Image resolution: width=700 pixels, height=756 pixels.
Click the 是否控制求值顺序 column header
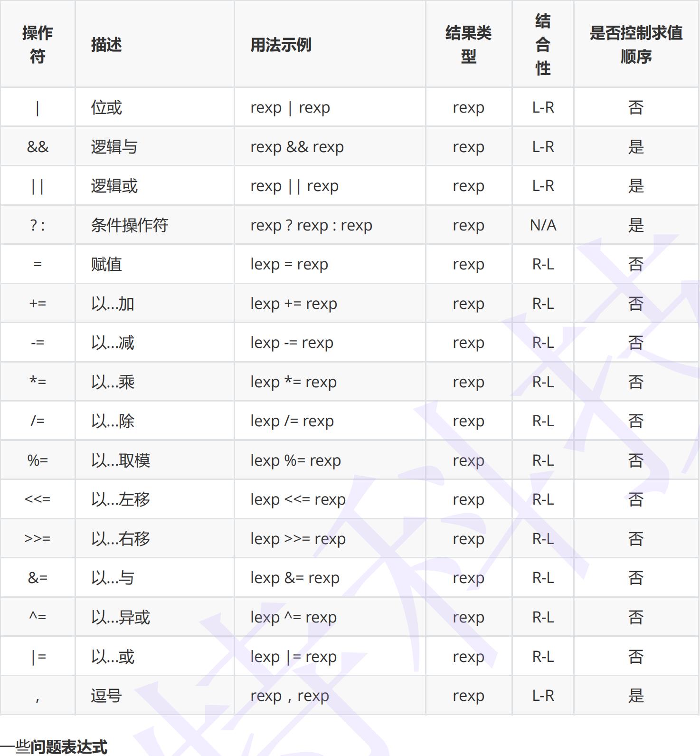click(636, 45)
